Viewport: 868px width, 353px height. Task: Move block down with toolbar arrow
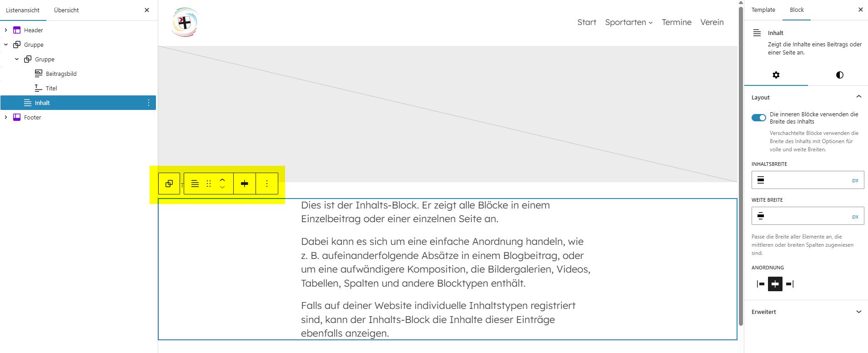[x=222, y=187]
